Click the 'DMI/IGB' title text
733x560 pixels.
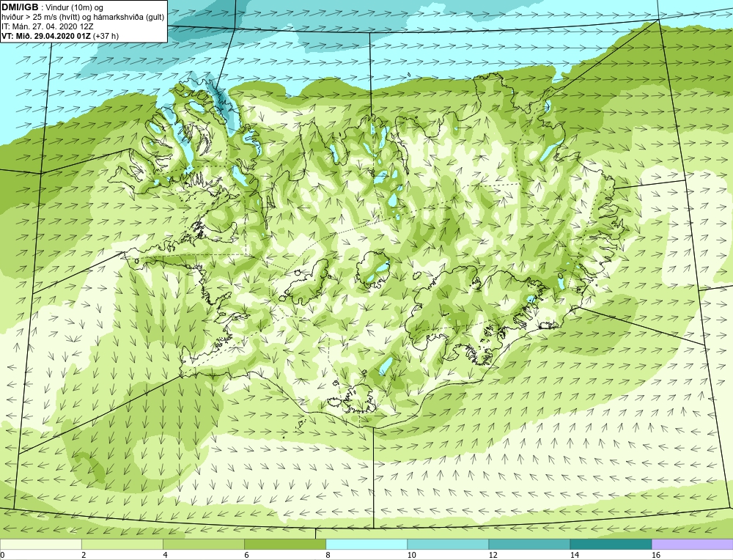(x=20, y=7)
